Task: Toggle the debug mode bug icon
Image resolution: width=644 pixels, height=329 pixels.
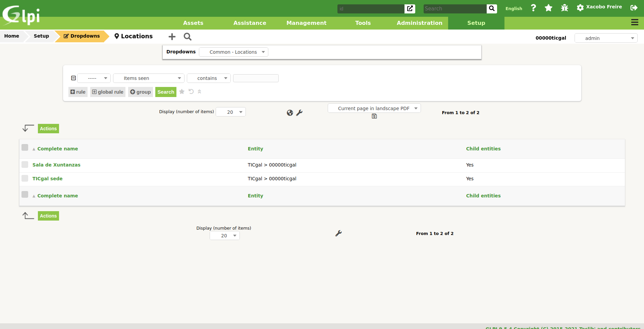Action: tap(565, 8)
